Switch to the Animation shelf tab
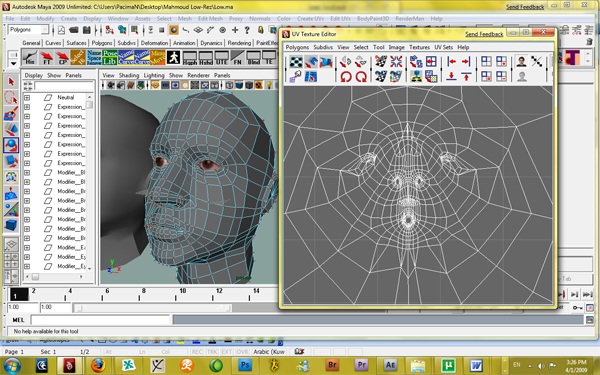 click(184, 43)
